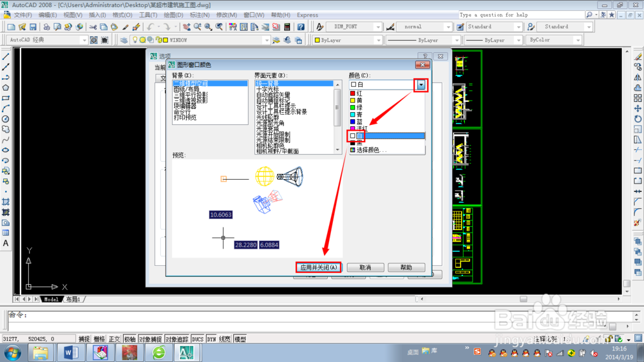644x362 pixels.
Task: Click 应用并关闭(A) button
Action: tap(318, 267)
